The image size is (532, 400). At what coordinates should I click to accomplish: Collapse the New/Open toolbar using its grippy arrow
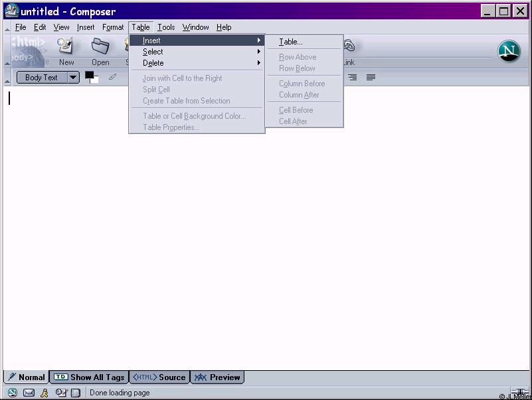[7, 63]
